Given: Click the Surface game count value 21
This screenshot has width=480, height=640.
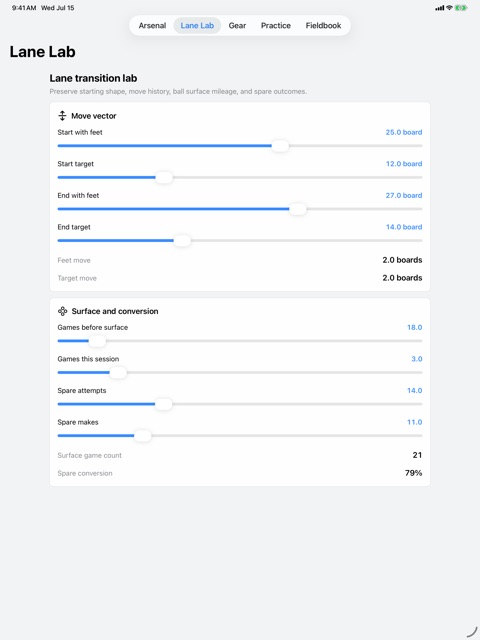Looking at the screenshot, I should (417, 455).
